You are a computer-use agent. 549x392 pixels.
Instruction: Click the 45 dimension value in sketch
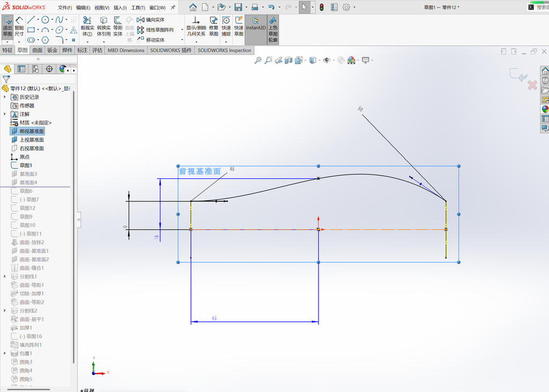(x=214, y=318)
